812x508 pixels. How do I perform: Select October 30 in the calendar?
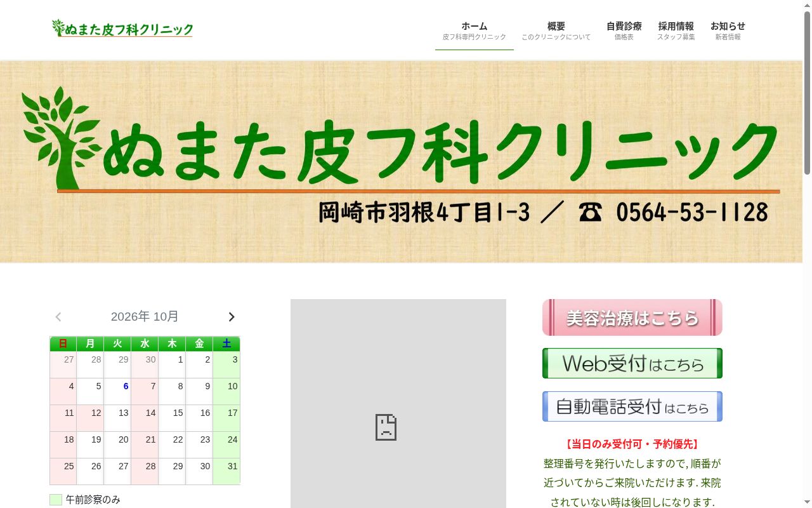pos(199,472)
